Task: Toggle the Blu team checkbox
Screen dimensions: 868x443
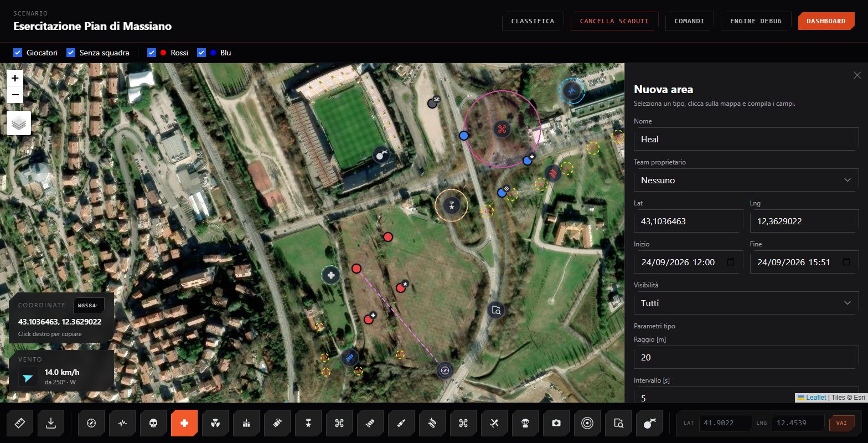Action: (x=201, y=53)
